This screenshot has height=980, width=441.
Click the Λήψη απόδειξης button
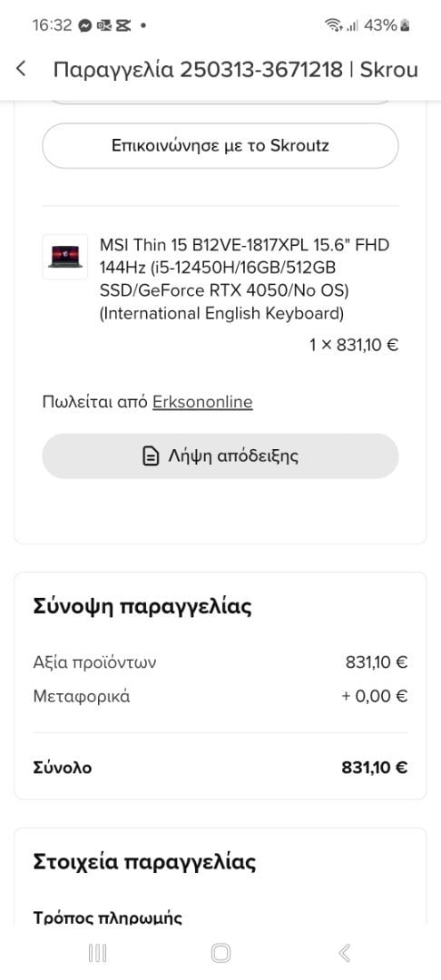(x=220, y=456)
